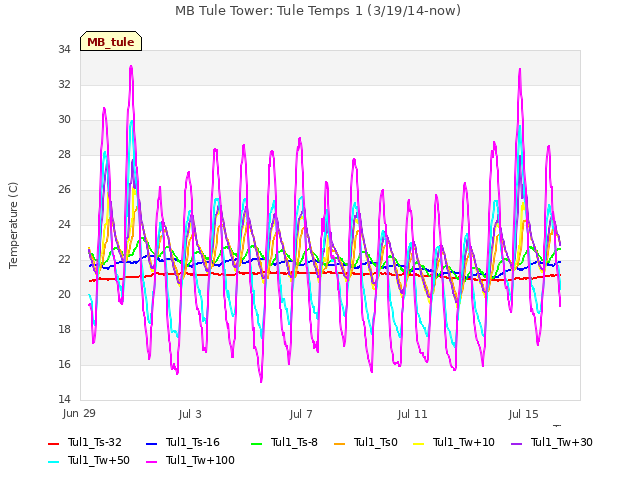The height and width of the screenshot is (480, 640).
Task: Click the Jul 3 x-axis tick label
Action: (190, 414)
